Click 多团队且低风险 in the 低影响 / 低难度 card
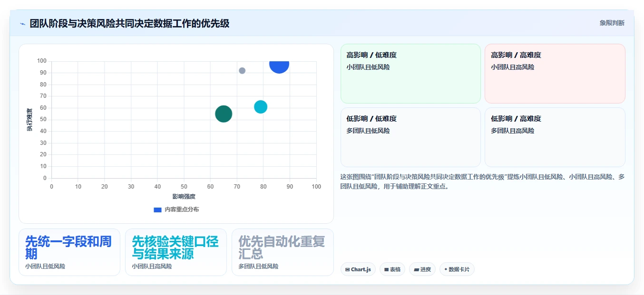 (368, 131)
